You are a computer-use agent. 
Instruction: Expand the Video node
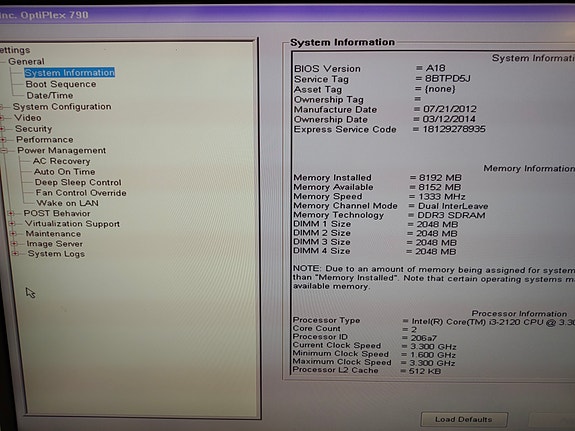(x=2, y=118)
